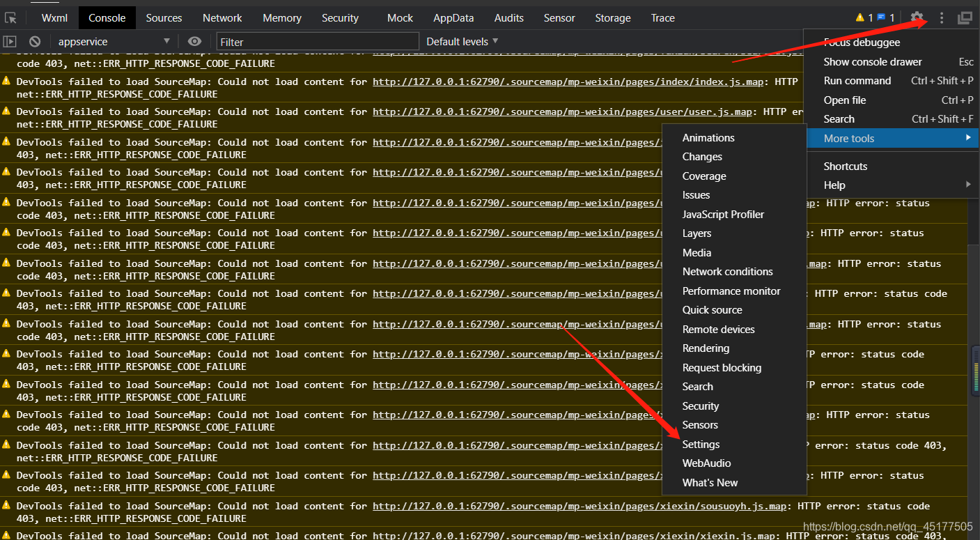Click the inspect element selector icon
Image resolution: width=980 pixels, height=540 pixels.
10,18
